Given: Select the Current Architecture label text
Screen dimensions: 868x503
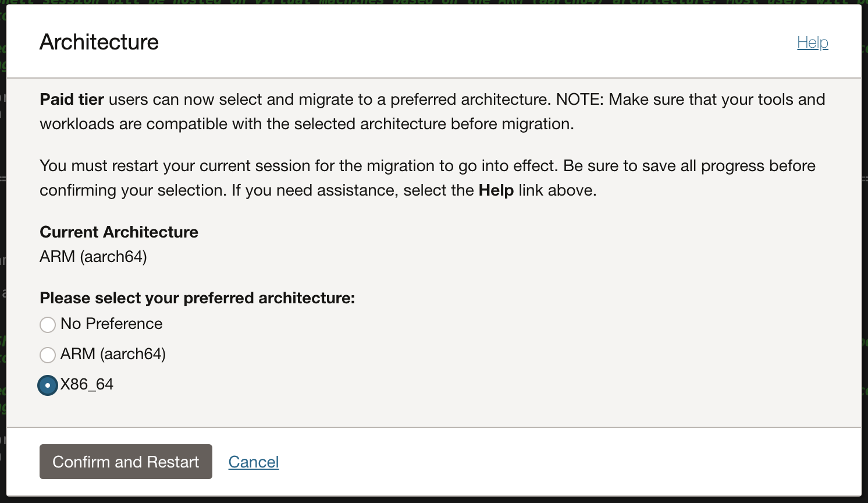Looking at the screenshot, I should pos(119,232).
